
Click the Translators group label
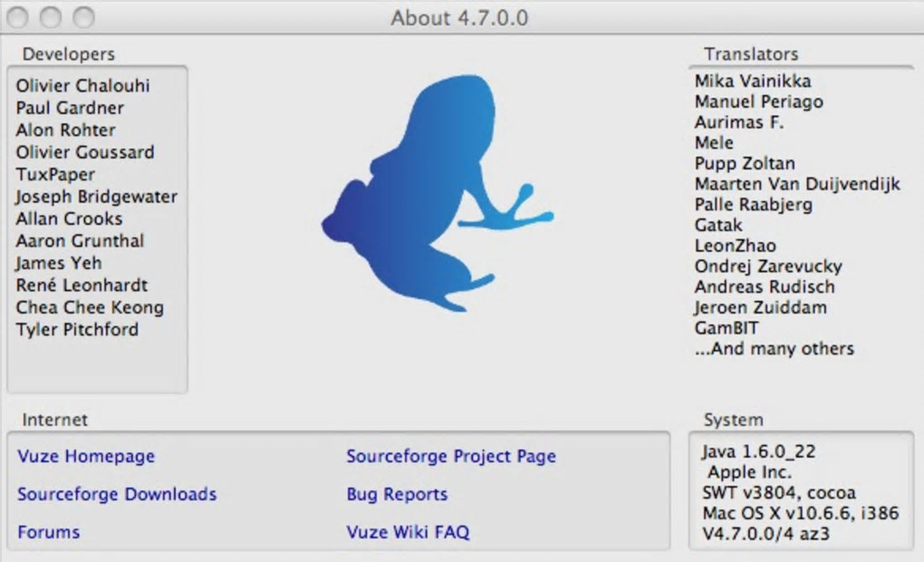tap(751, 54)
